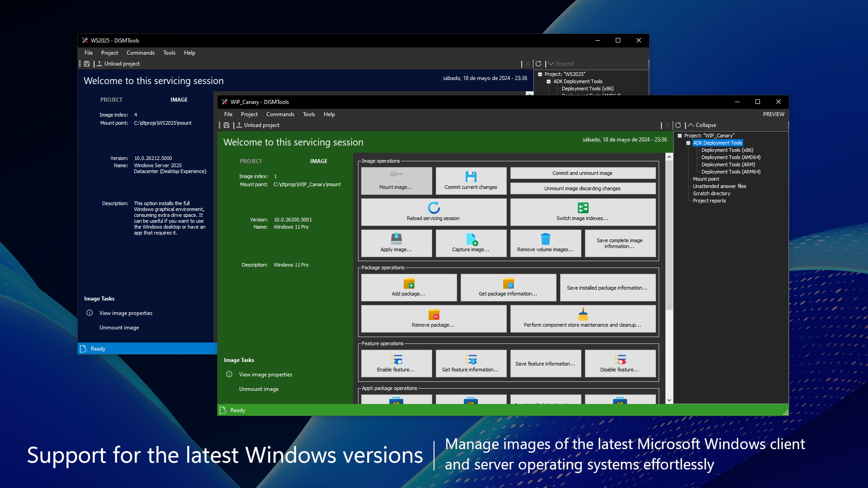Click the Remove volume images trash icon
This screenshot has height=488, width=868.
(545, 239)
